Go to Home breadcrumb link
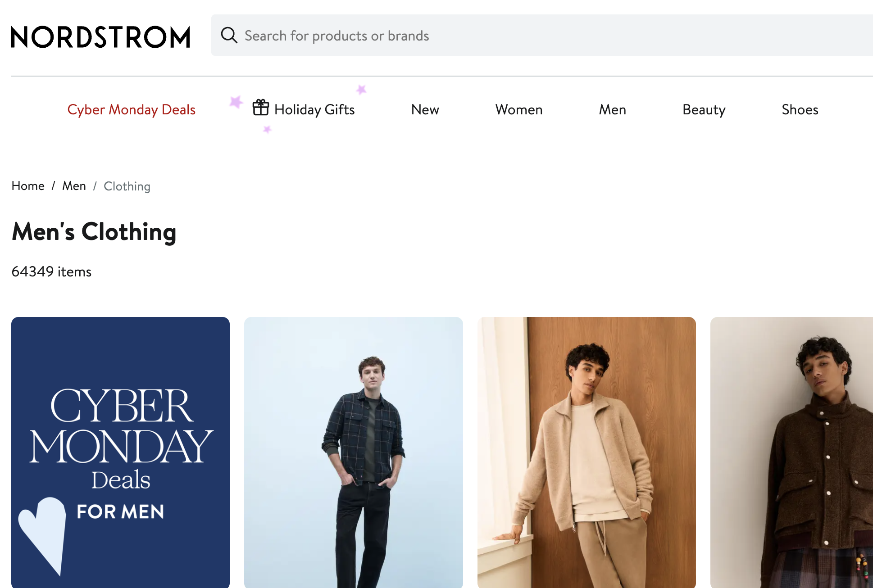873x588 pixels. pyautogui.click(x=28, y=186)
